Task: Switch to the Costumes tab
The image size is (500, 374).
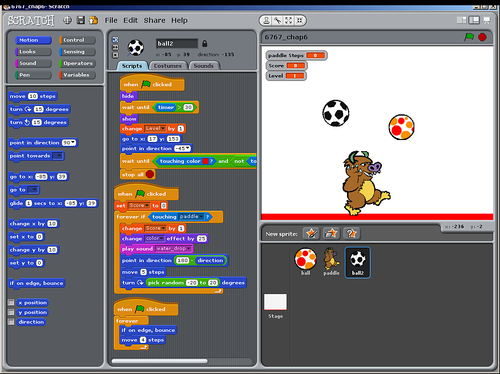Action: pyautogui.click(x=168, y=66)
